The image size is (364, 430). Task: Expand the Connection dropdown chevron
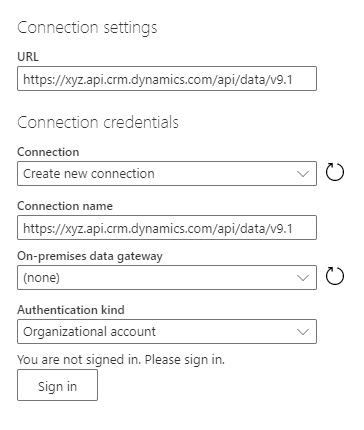tap(303, 174)
